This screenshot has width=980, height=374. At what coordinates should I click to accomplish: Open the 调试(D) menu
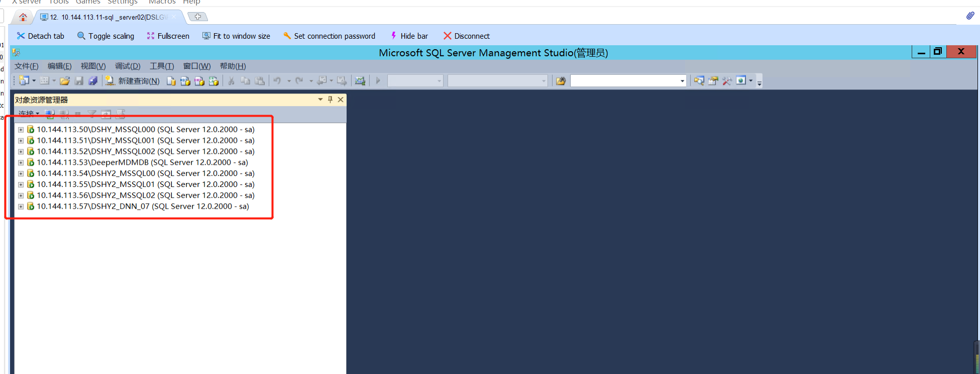point(128,66)
